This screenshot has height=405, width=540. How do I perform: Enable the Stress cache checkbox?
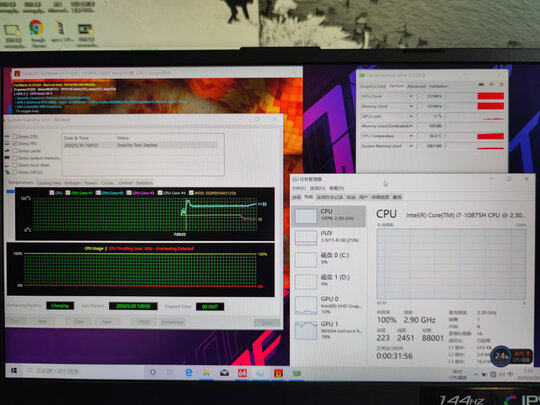(15, 150)
